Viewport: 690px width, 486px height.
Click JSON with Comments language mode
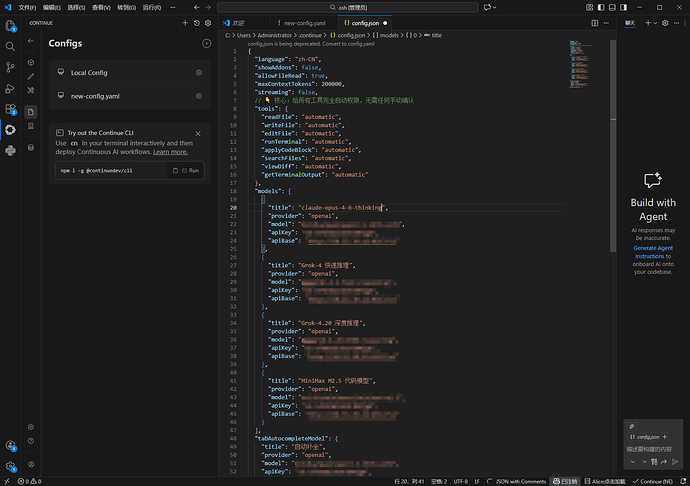[521, 481]
